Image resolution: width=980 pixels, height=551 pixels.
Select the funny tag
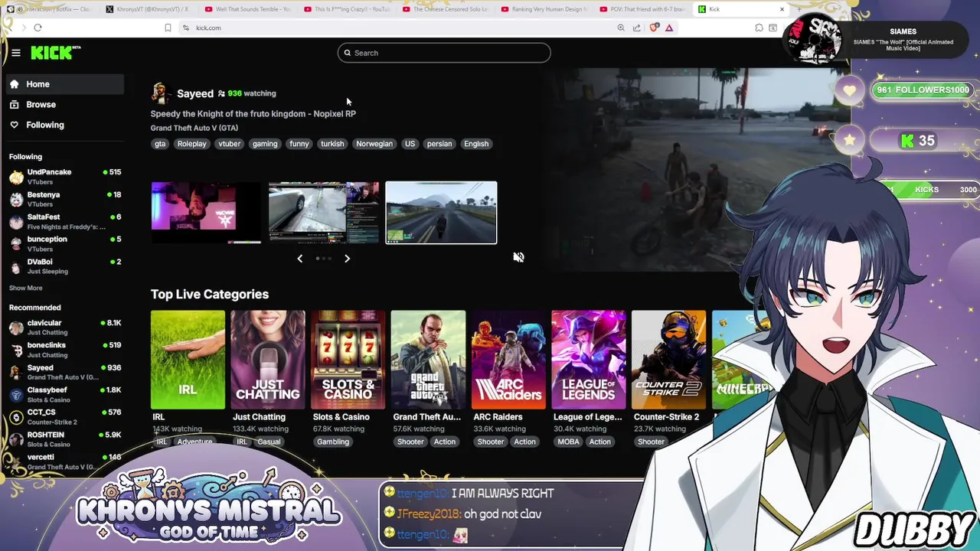tap(299, 144)
